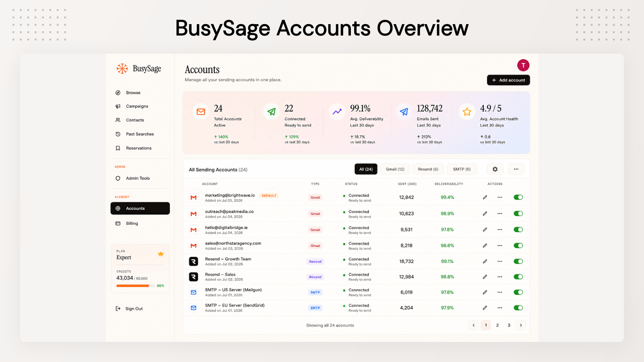Select the Accounts sidebar item
The height and width of the screenshot is (362, 644).
140,208
